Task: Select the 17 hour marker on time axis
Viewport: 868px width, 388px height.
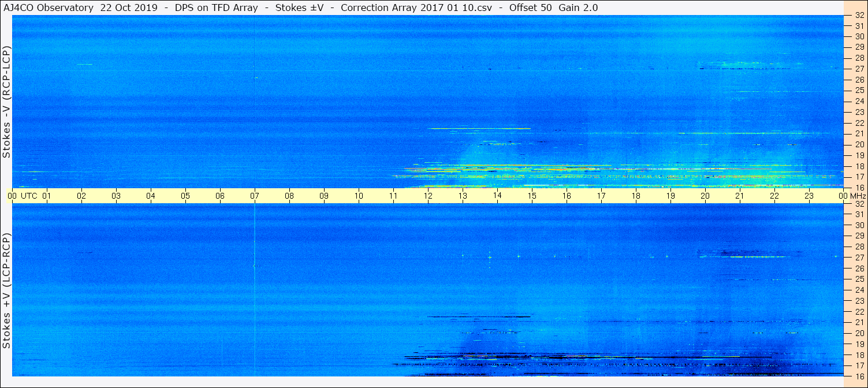Action: 601,196
